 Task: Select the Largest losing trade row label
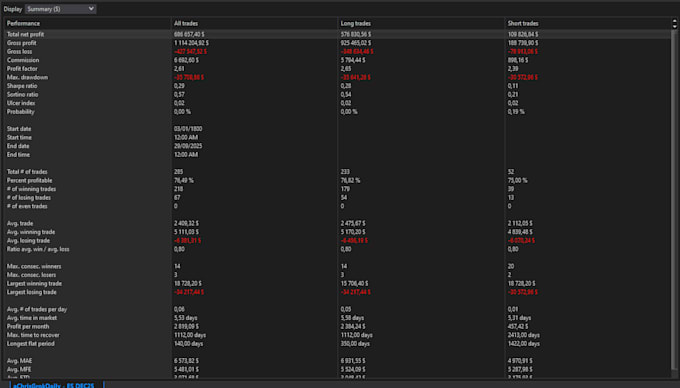pos(31,292)
